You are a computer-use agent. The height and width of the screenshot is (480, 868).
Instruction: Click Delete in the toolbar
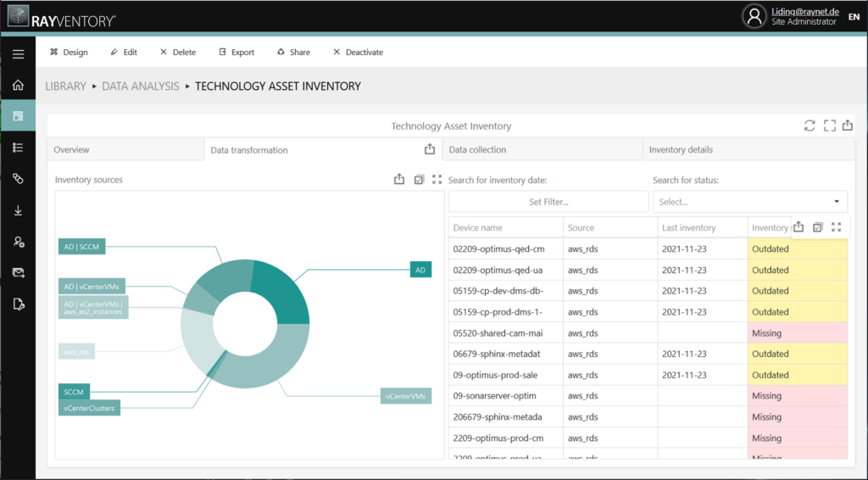pos(178,52)
